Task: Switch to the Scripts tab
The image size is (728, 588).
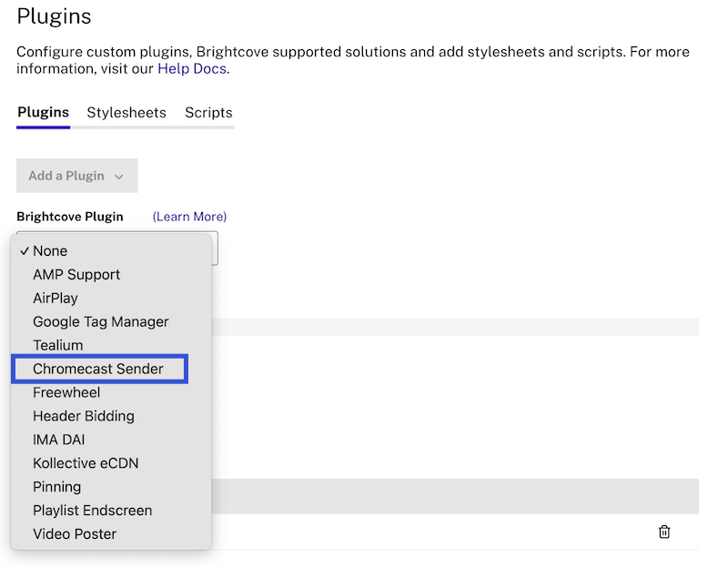Action: point(208,113)
